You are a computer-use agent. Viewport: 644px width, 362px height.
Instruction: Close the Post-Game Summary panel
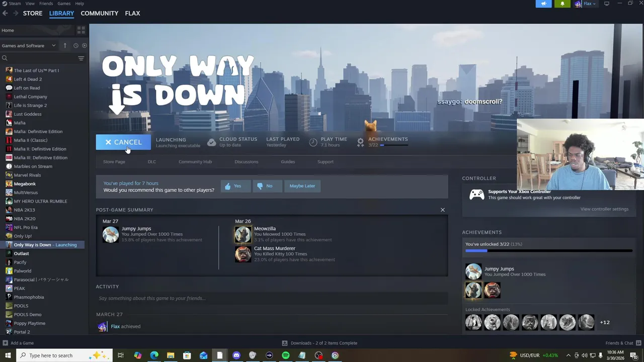pos(443,210)
